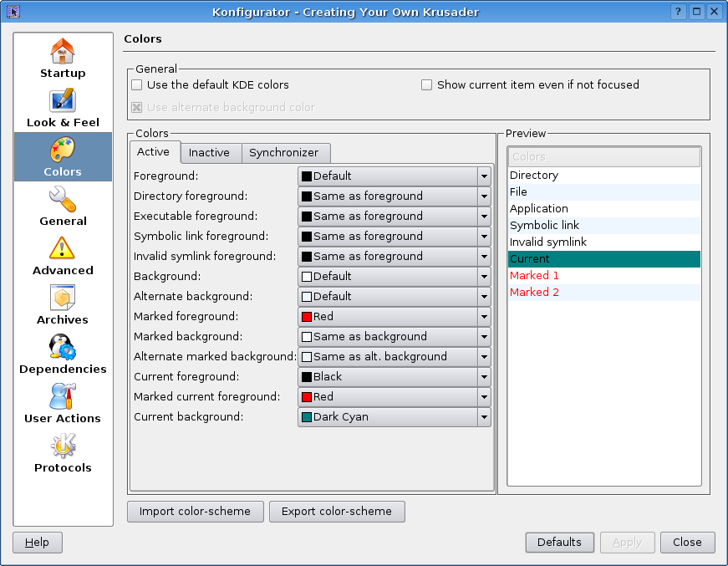The width and height of the screenshot is (728, 566).
Task: Toggle Use alternate background color checkbox
Action: [136, 108]
